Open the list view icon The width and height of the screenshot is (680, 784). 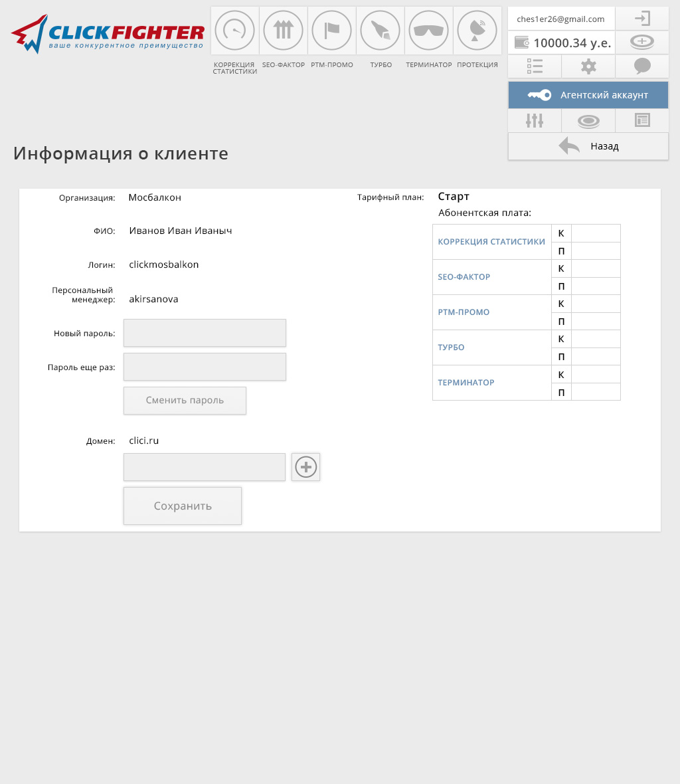(535, 66)
